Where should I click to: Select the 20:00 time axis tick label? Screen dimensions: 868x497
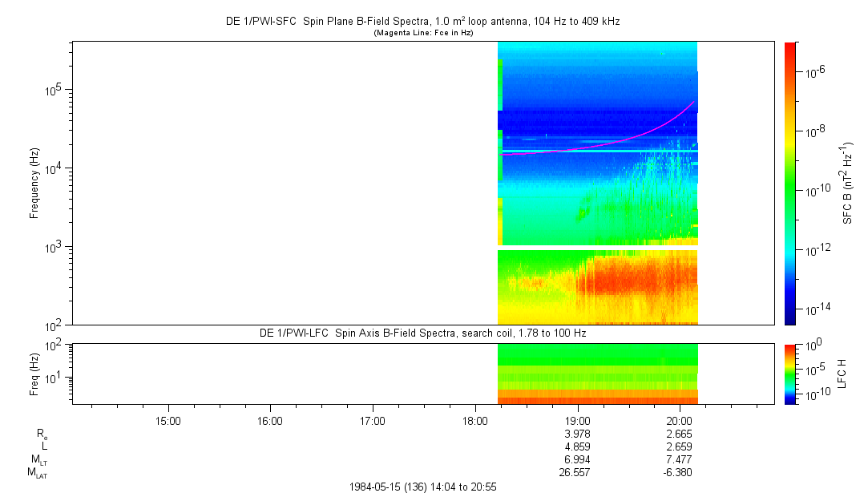(x=680, y=420)
